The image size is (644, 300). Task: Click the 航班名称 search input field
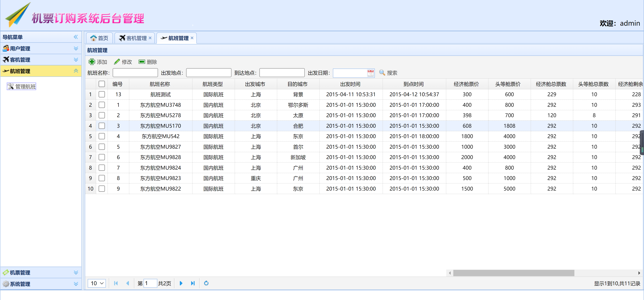(135, 73)
